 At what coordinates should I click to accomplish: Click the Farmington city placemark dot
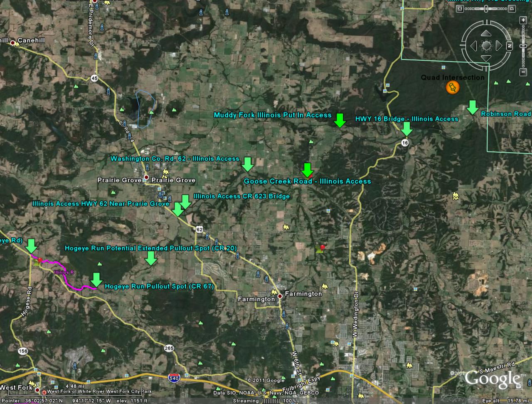280,296
